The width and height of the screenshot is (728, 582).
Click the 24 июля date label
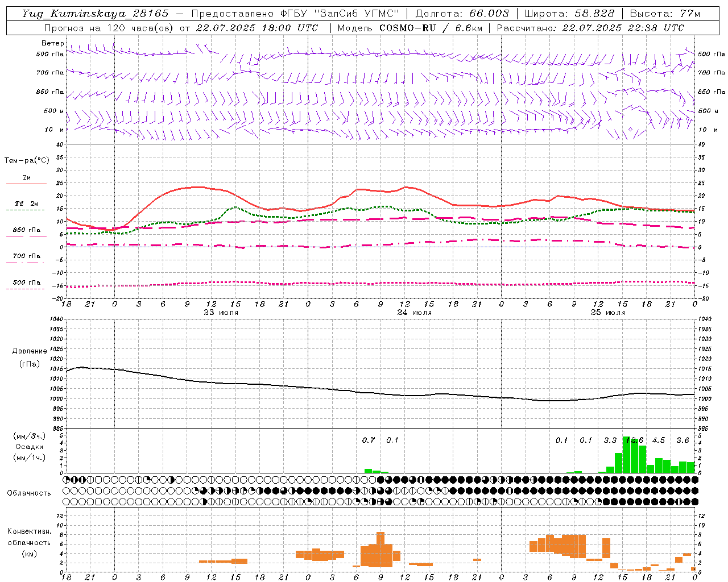[414, 313]
